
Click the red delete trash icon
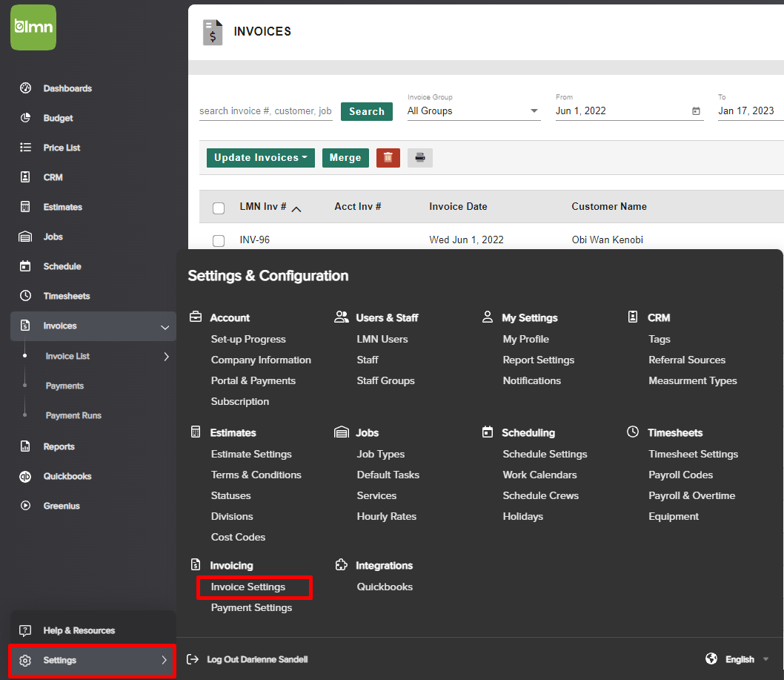388,158
